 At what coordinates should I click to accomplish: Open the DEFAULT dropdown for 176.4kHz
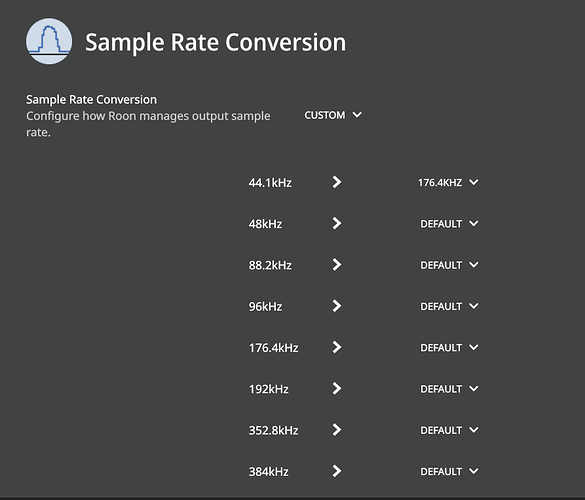[449, 348]
